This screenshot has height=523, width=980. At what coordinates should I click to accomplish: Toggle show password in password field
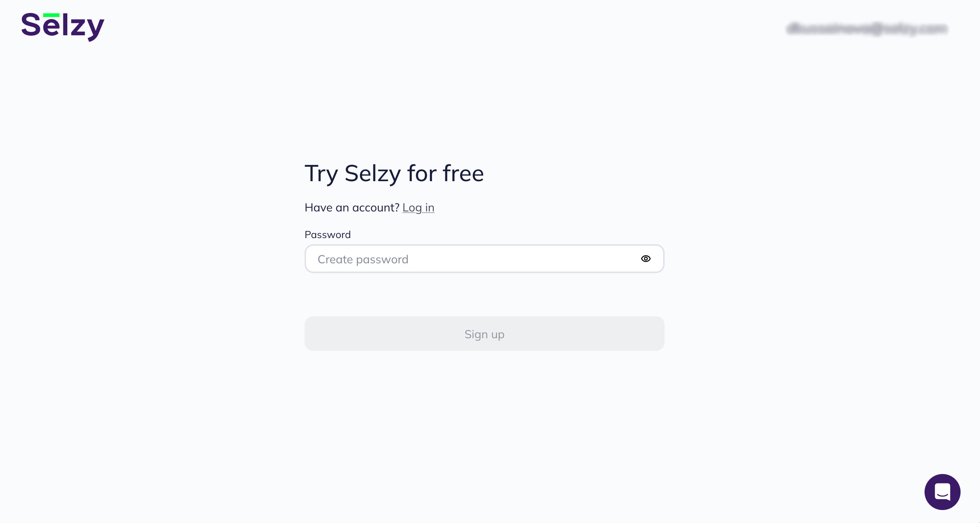pos(646,259)
